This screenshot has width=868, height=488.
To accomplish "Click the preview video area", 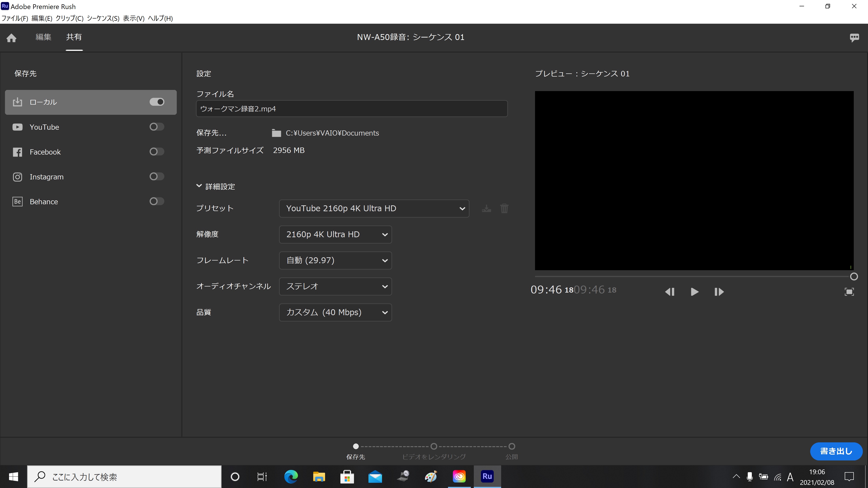I will tap(694, 181).
